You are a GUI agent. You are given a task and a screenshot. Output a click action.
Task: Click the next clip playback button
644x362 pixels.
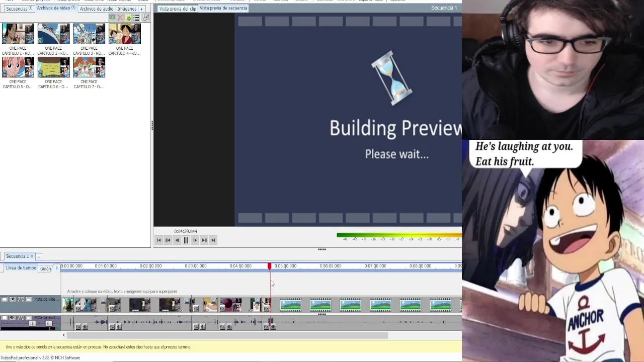[x=204, y=240]
